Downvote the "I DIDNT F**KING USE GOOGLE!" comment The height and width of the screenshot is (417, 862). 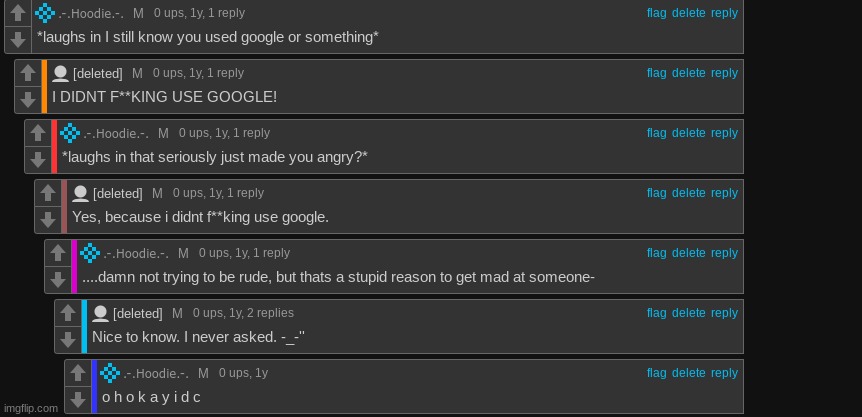(28, 99)
